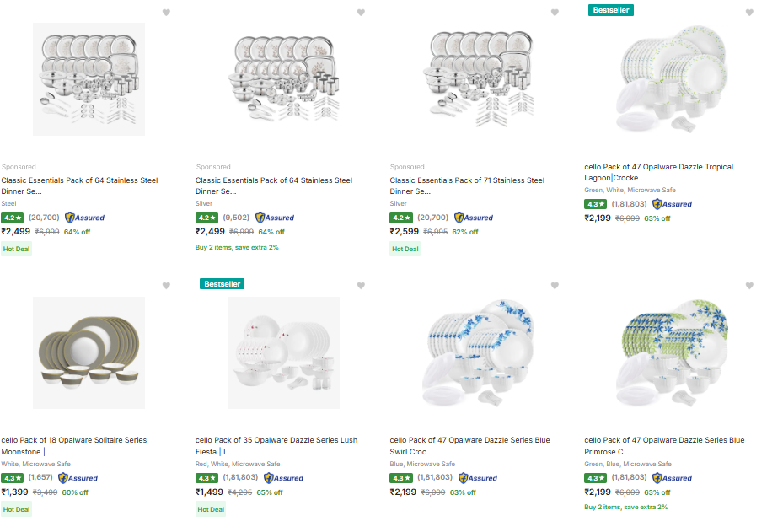Open the Solitaire Moonstone product image
Screen dimensions: 767x532
coord(88,352)
